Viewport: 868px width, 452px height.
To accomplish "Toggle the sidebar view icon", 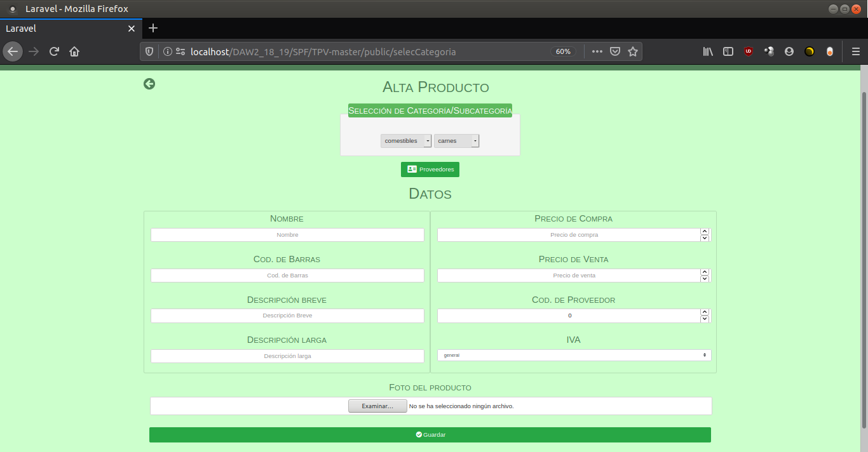I will (728, 51).
